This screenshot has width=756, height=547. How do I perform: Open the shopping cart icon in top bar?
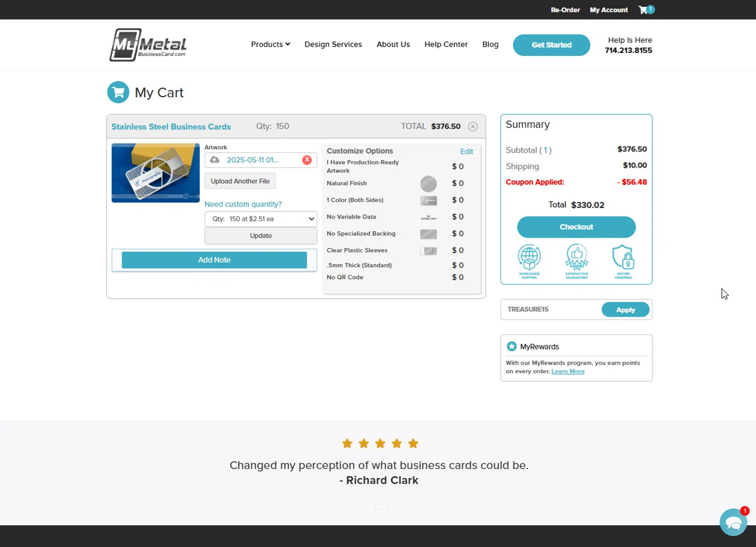point(646,10)
